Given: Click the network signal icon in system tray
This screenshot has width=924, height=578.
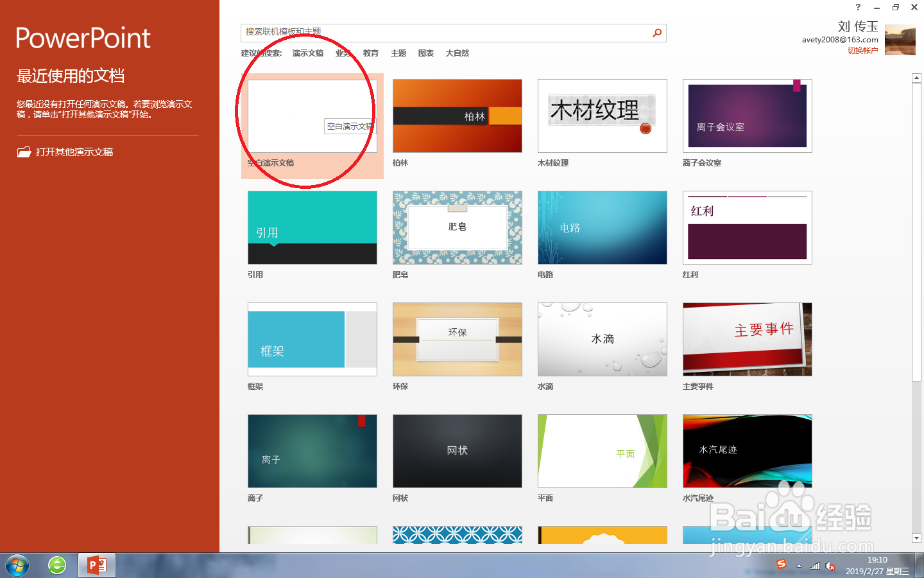Looking at the screenshot, I should tap(815, 566).
